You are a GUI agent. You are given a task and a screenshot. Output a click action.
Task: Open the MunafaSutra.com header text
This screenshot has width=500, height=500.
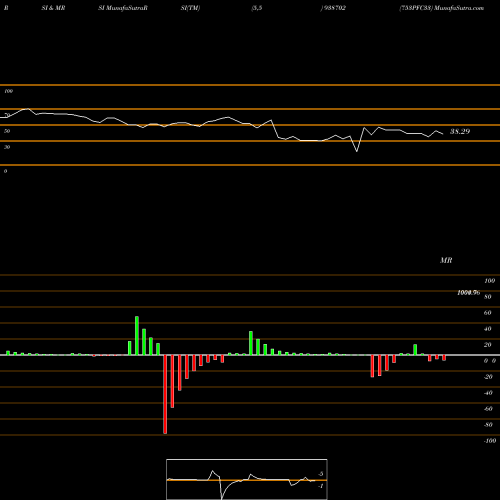point(459,8)
